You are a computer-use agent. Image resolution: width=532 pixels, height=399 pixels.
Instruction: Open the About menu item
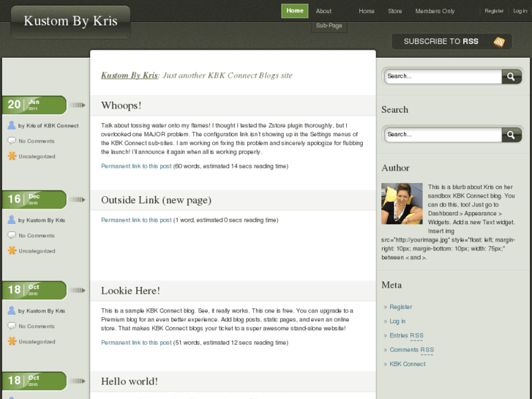click(x=323, y=11)
